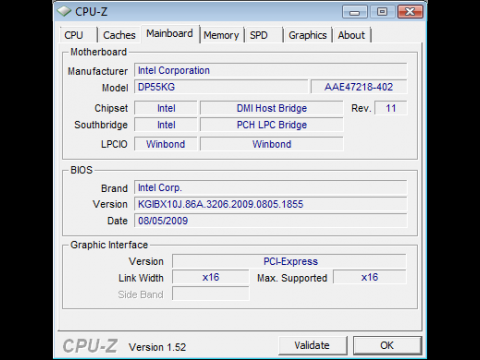480x360 pixels.
Task: Click the LPCIO vendor Winbond field
Action: pyautogui.click(x=166, y=144)
